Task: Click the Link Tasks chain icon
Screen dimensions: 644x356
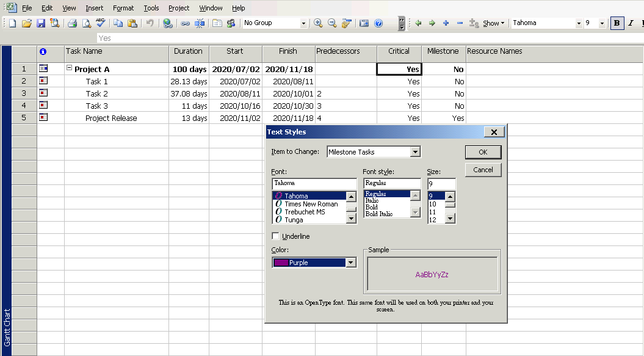Action: click(x=185, y=23)
